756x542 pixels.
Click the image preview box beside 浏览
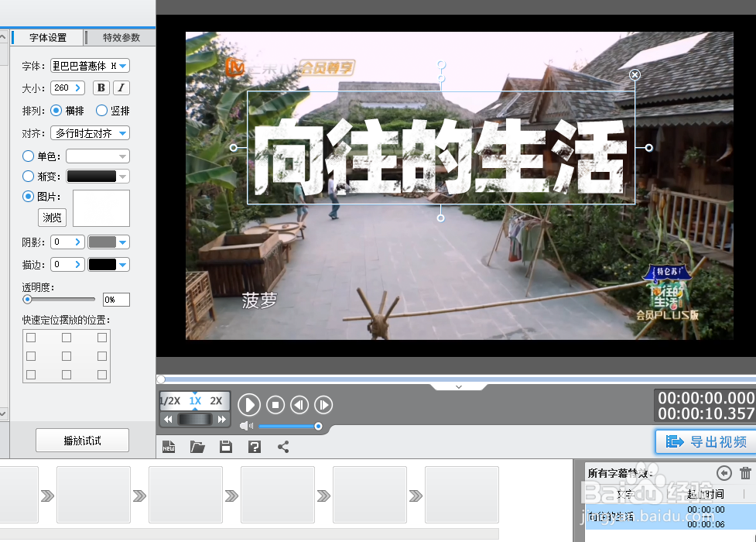[x=101, y=208]
